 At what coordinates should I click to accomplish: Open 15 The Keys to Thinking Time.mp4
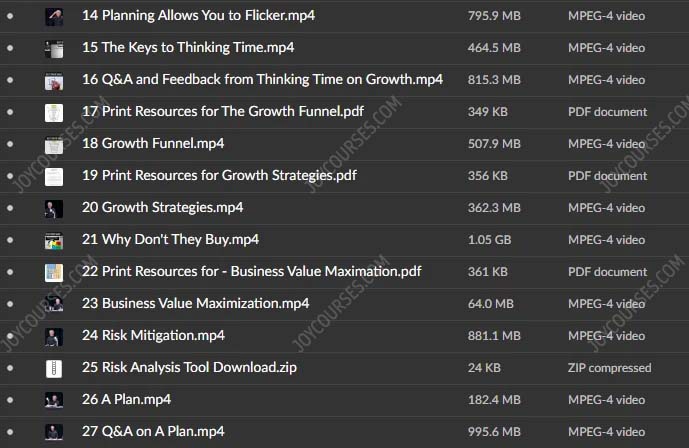188,47
